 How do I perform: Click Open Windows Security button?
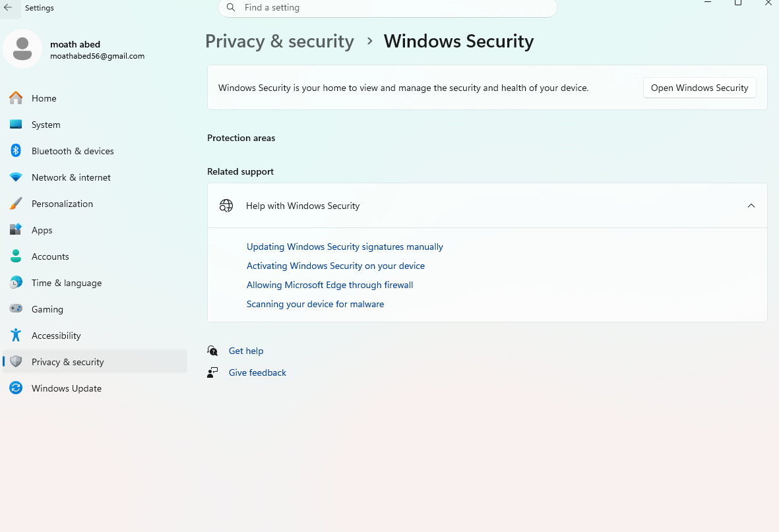[x=699, y=88]
